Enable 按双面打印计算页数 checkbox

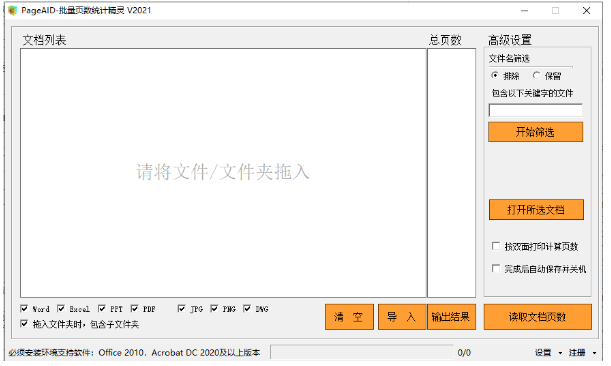coord(496,246)
